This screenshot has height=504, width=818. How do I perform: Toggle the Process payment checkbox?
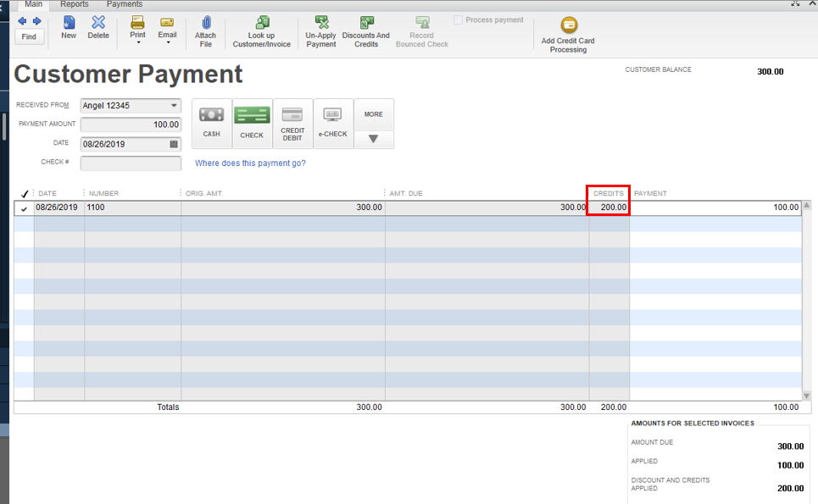(458, 19)
